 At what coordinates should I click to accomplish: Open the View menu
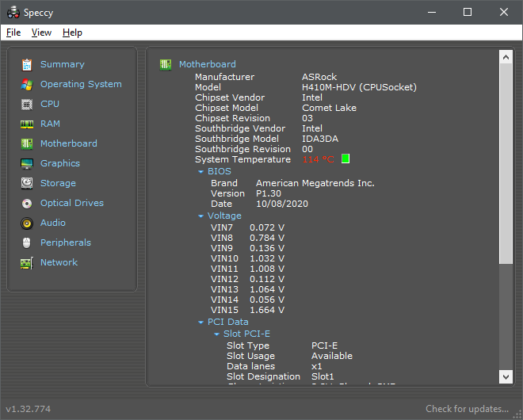pyautogui.click(x=41, y=32)
